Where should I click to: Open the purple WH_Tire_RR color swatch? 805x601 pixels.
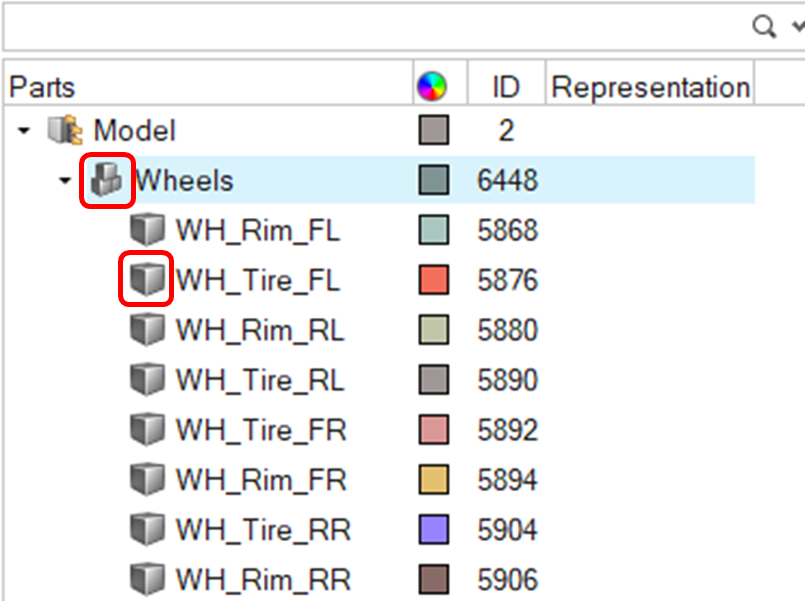tap(434, 529)
